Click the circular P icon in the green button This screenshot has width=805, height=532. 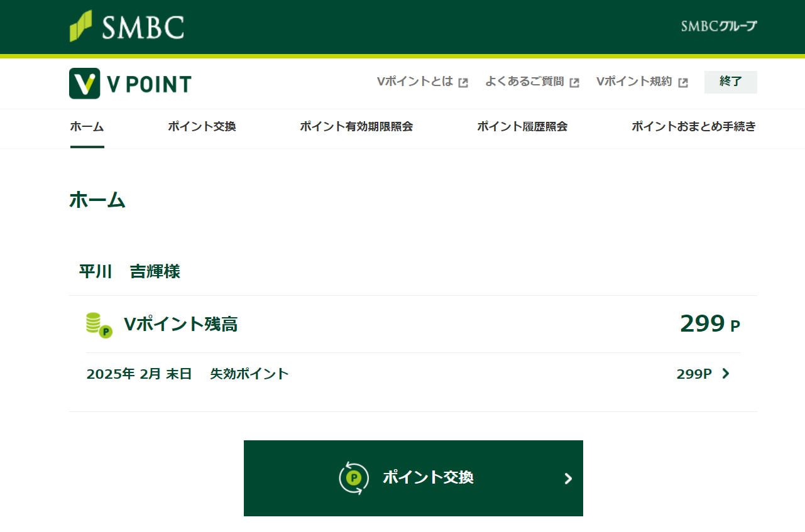354,478
